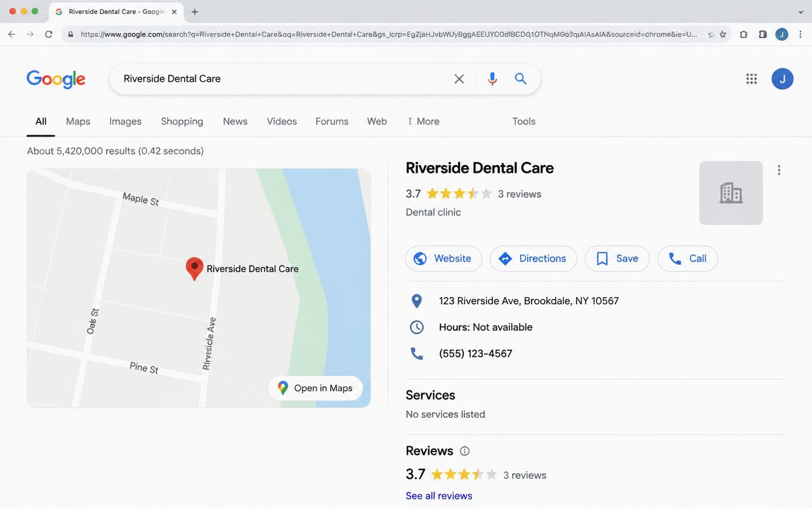Open the Chrome side panel icon
The height and width of the screenshot is (508, 812).
(x=763, y=34)
